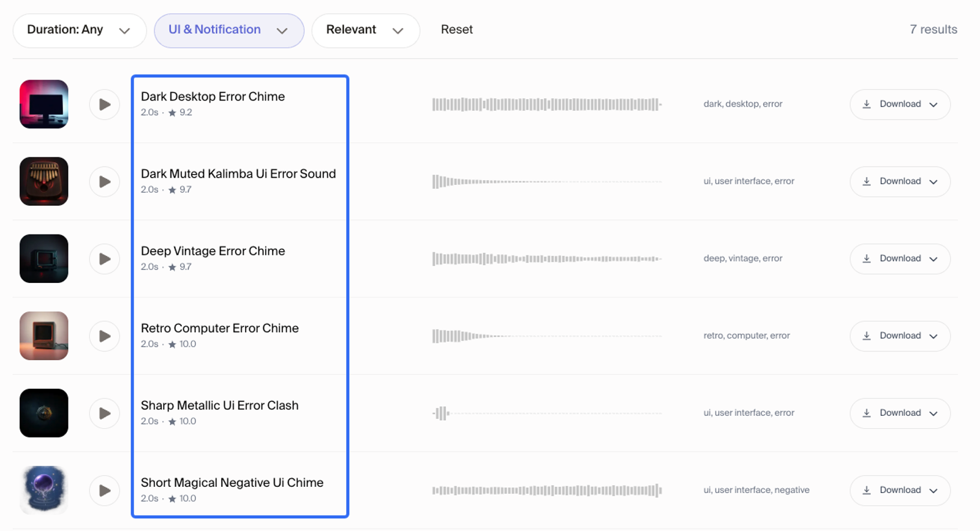Open the Duration: Any filter dropdown

pos(80,30)
